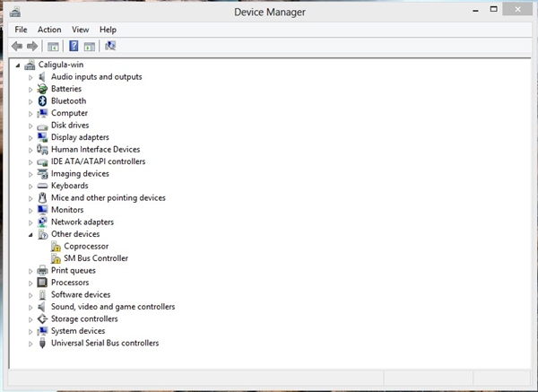Click the Universal Serial Bus controllers plug icon
538x392 pixels.
pyautogui.click(x=42, y=344)
